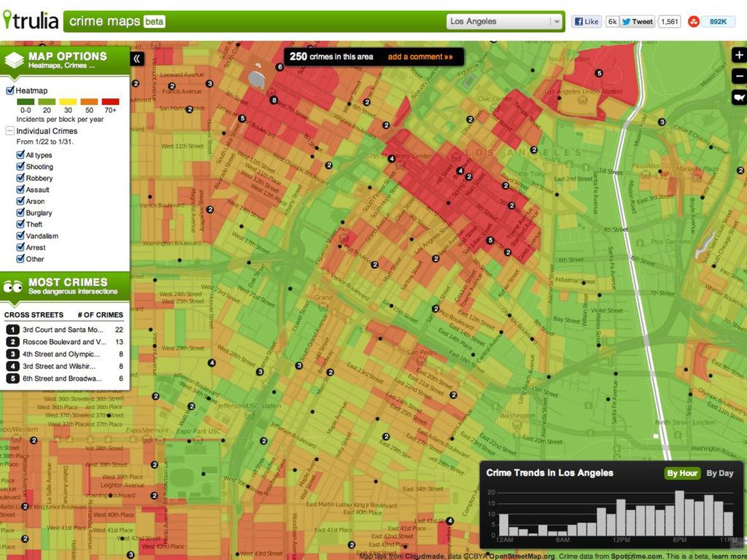Toggle the Heatmap checkbox
The image size is (747, 560).
[x=10, y=90]
